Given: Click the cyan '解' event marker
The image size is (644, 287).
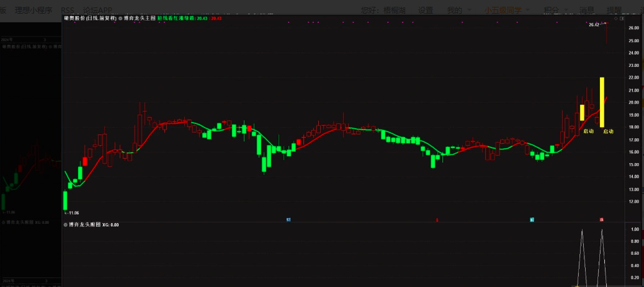Looking at the screenshot, I should pos(532,219).
